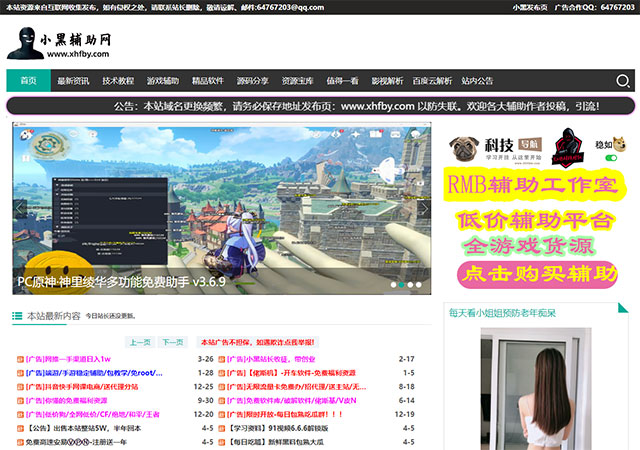Click teal corner ribbon on 每天看小姐姐 card

click(x=623, y=307)
